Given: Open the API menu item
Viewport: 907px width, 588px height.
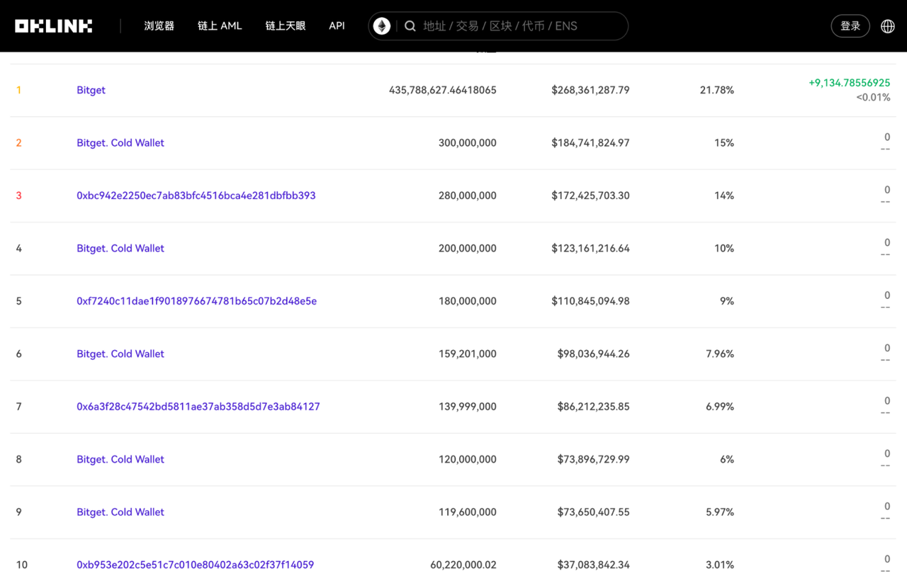Looking at the screenshot, I should [x=337, y=26].
